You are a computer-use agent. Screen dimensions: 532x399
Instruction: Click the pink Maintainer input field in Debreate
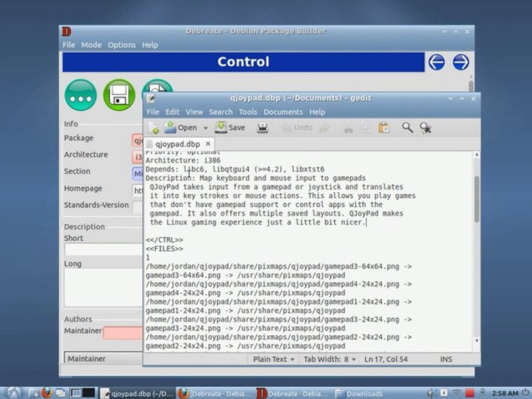point(123,333)
